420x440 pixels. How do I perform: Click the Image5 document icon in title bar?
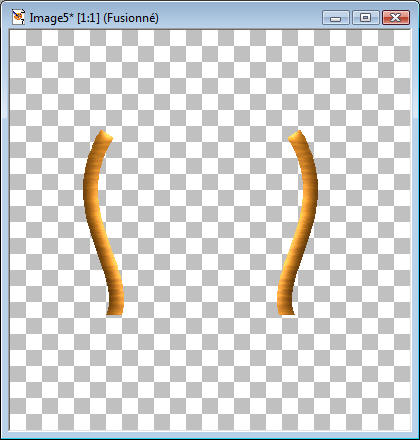coord(18,17)
